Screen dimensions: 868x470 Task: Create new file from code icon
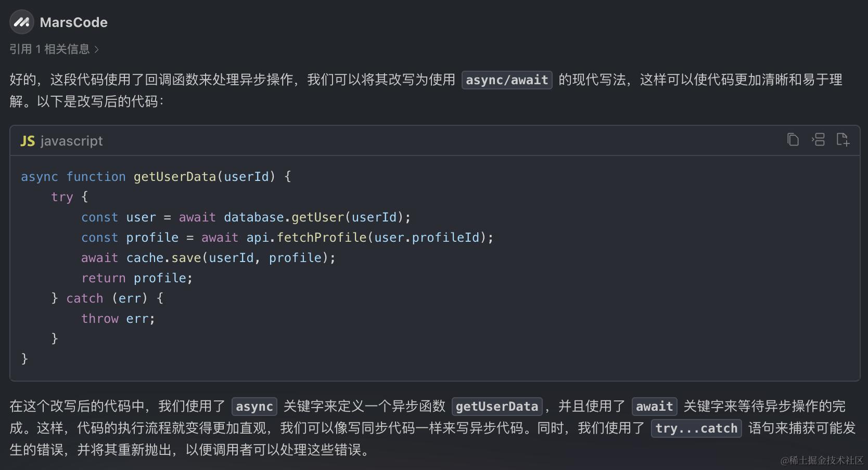pos(843,140)
